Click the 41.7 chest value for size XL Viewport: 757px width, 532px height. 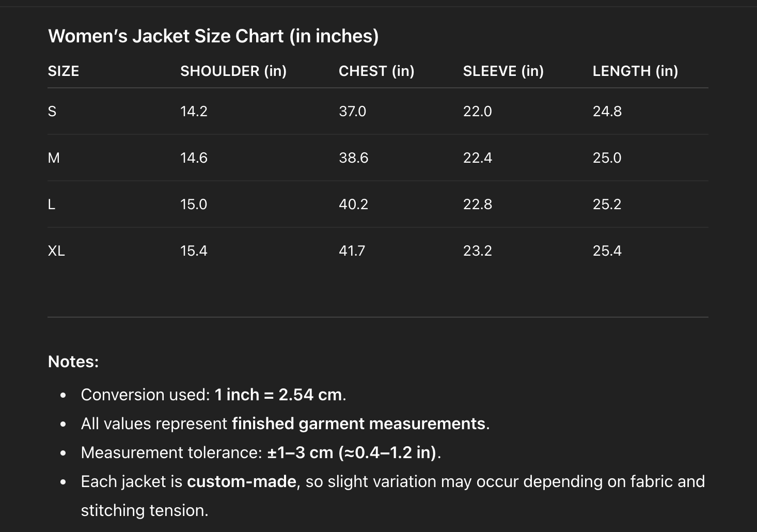point(352,251)
